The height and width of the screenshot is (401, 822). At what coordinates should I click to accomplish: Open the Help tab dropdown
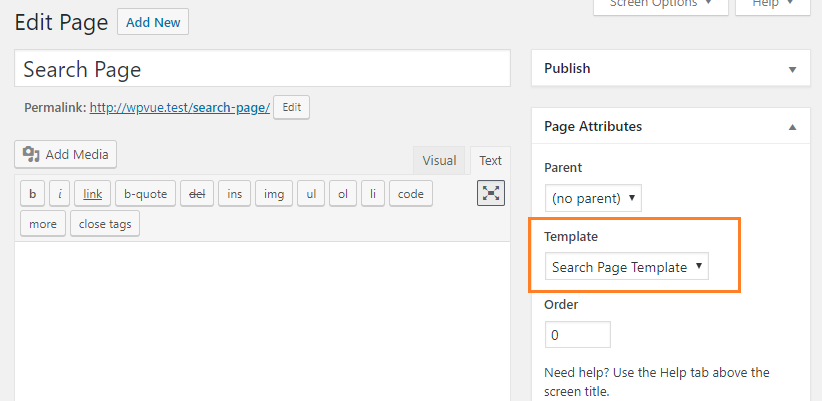pos(773,4)
